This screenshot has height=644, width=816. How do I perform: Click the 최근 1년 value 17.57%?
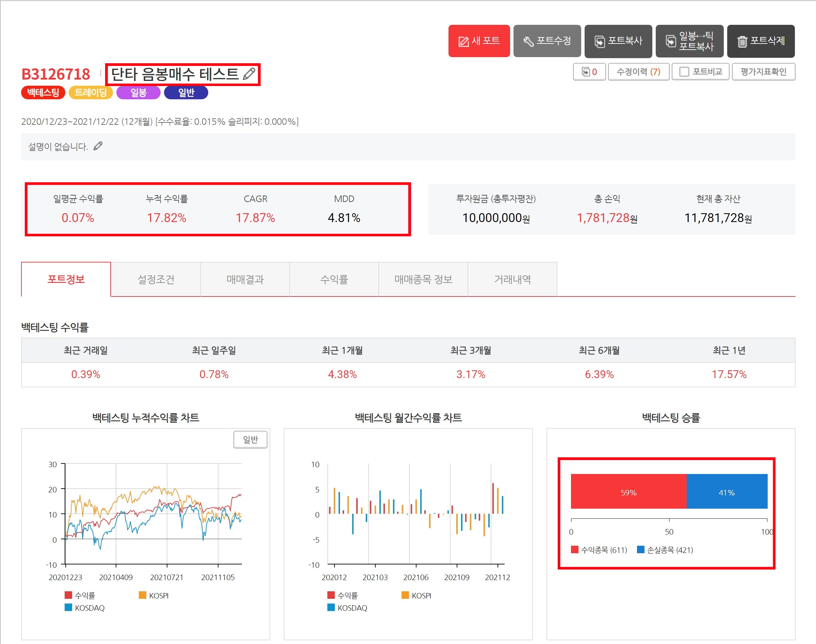pos(729,374)
